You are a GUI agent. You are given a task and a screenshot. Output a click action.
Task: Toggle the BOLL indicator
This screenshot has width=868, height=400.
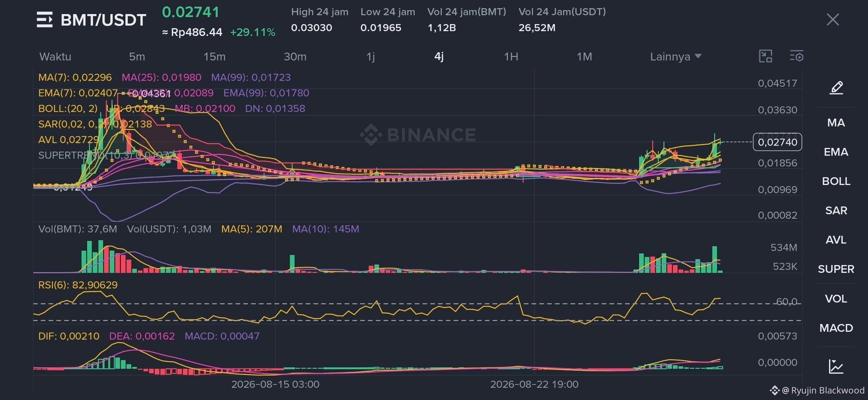[836, 181]
